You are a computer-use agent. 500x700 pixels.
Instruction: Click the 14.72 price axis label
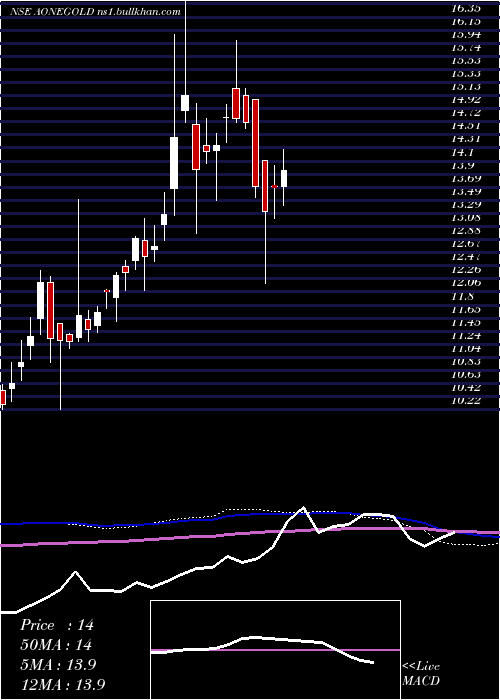pyautogui.click(x=465, y=112)
